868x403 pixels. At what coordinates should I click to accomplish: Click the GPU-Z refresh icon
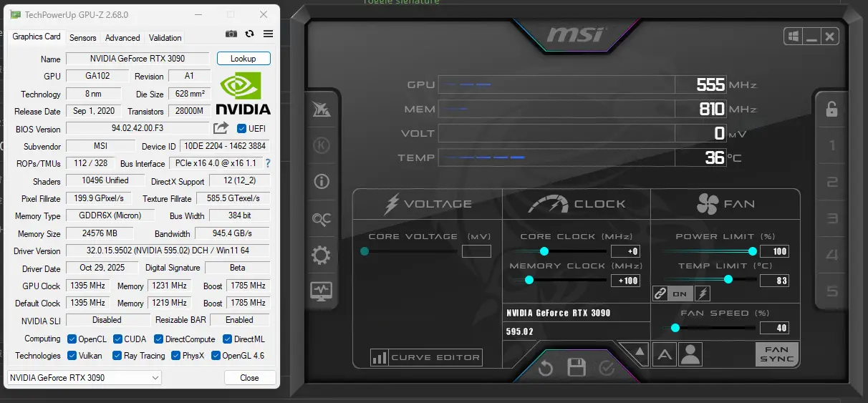tap(249, 34)
